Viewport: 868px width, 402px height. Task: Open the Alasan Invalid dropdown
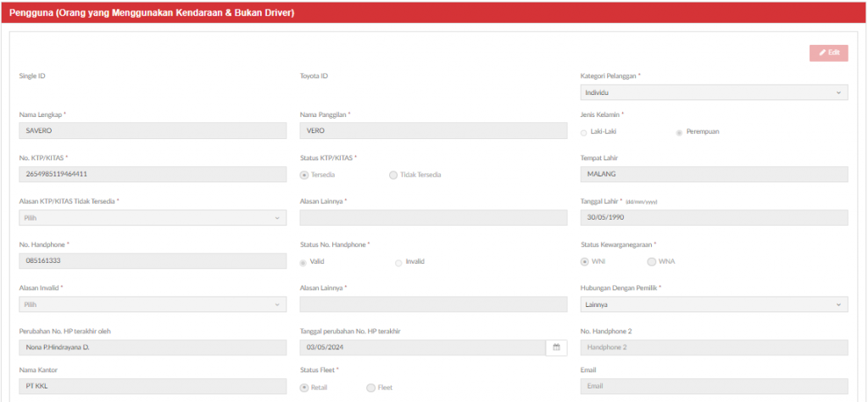point(153,304)
